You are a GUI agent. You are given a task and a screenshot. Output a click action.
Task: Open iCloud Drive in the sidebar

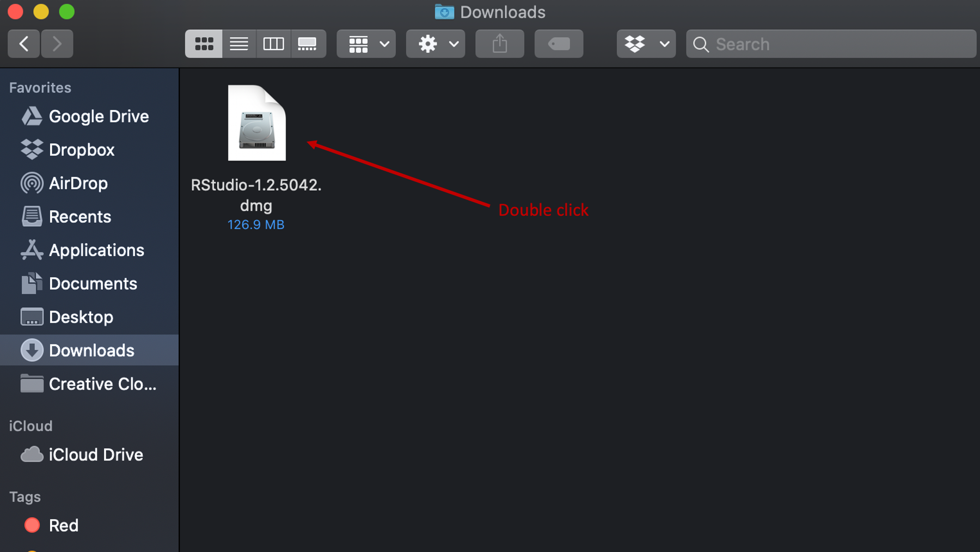(x=89, y=454)
